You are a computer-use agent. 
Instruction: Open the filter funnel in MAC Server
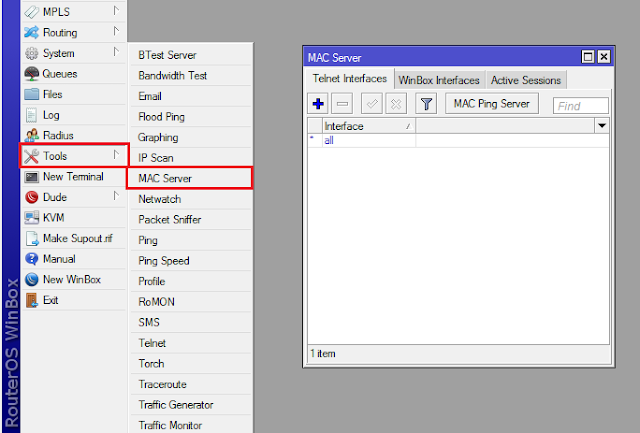click(426, 104)
